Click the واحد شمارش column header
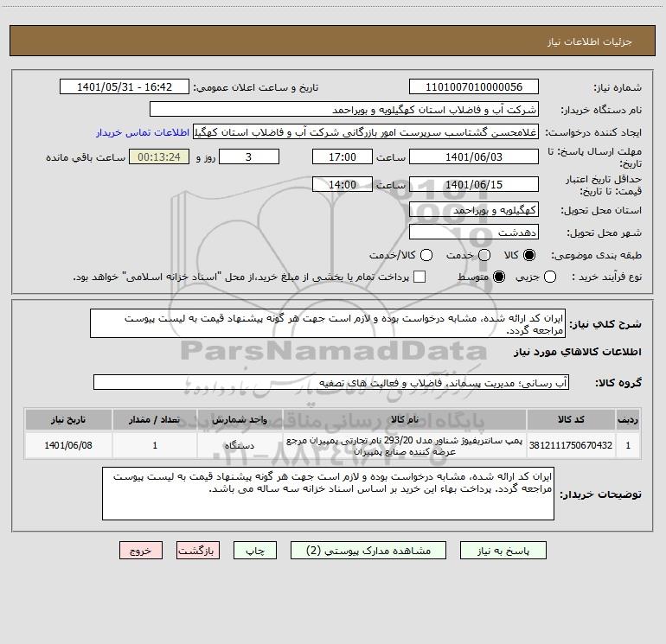The height and width of the screenshot is (644, 666). pos(240,420)
